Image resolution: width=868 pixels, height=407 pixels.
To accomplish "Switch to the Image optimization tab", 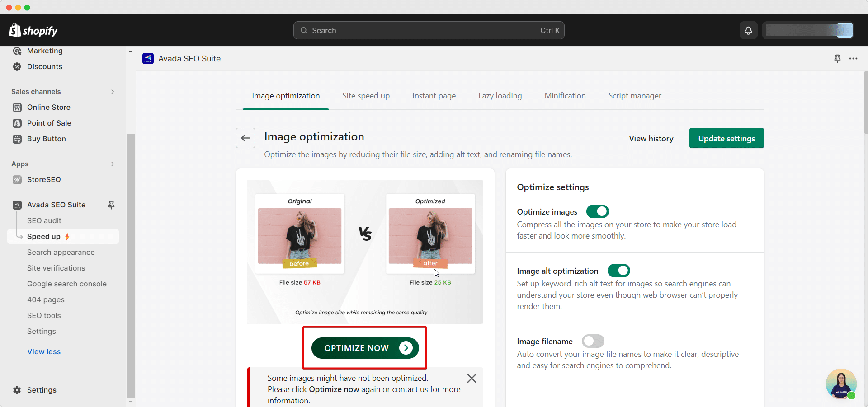I will tap(286, 96).
